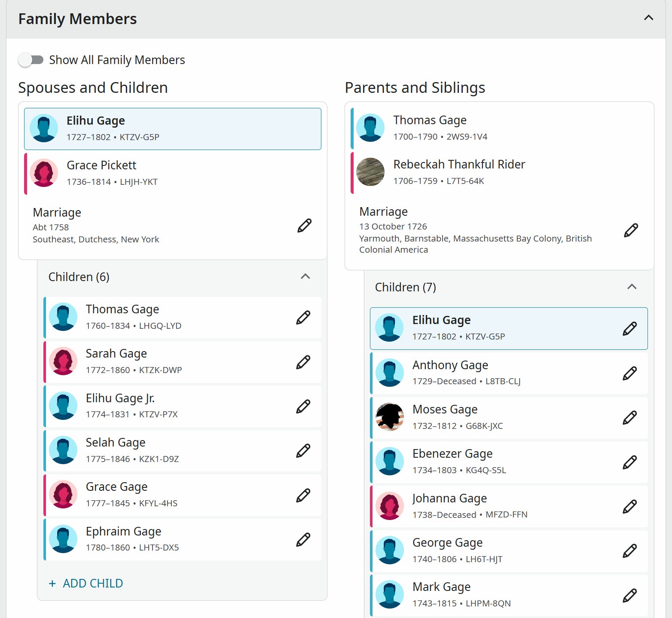Select ID text 2WS9-1V4
Viewport: 672px width, 618px height.
tap(467, 137)
